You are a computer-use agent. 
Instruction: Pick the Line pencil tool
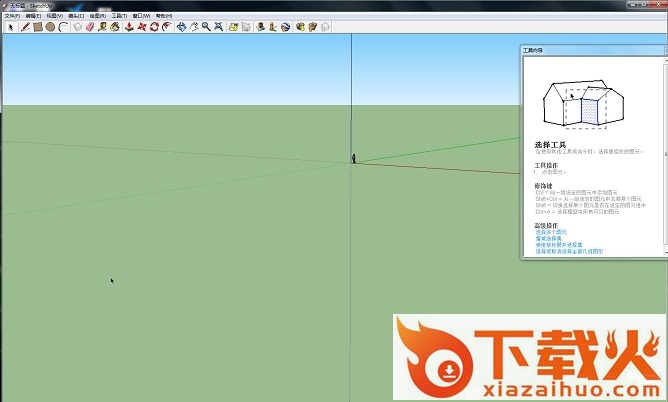coord(25,27)
